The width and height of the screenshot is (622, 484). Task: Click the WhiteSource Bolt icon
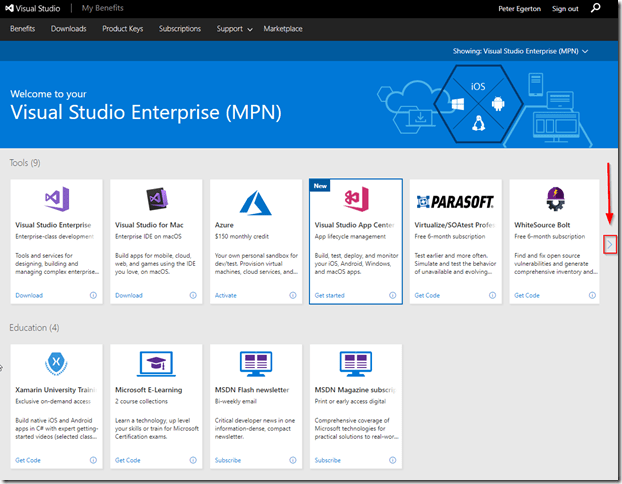pyautogui.click(x=554, y=199)
